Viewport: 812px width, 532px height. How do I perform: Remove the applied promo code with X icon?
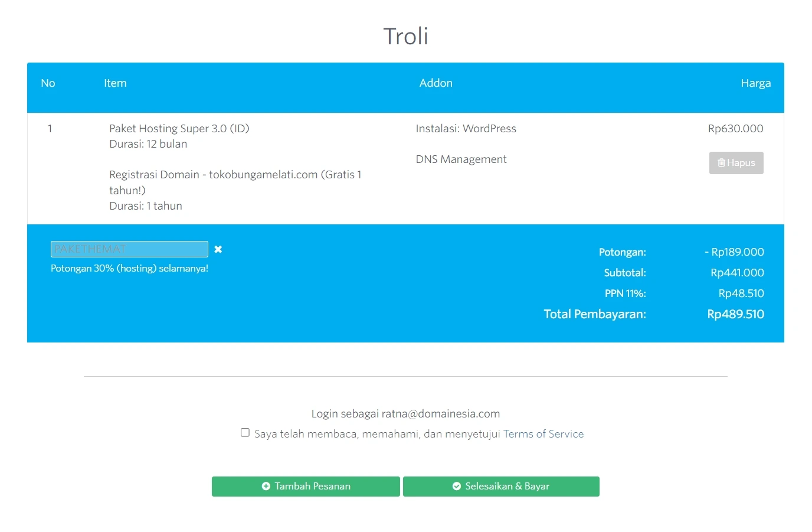(218, 249)
